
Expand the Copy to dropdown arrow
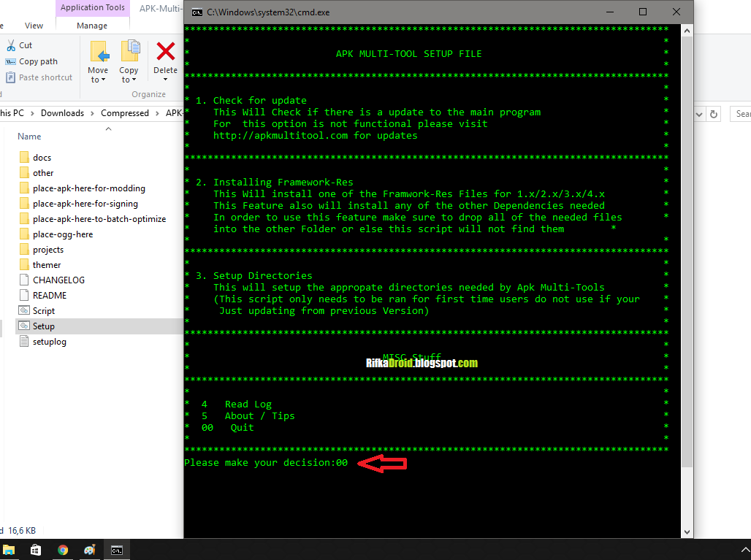134,80
